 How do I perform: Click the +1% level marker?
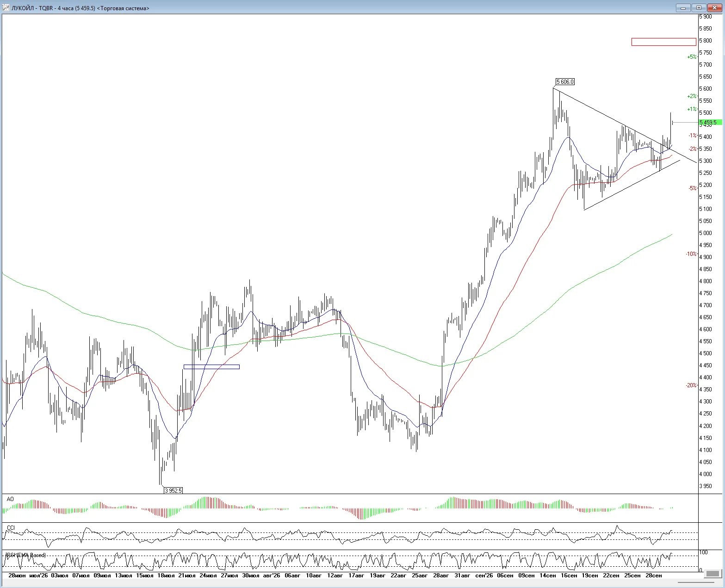tap(692, 109)
